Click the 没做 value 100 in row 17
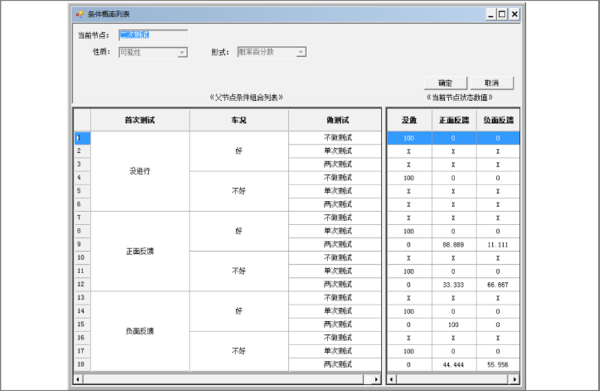The width and height of the screenshot is (600, 391). point(409,351)
